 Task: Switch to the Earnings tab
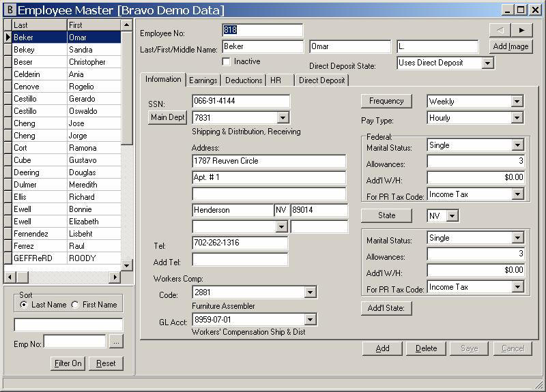tap(203, 80)
